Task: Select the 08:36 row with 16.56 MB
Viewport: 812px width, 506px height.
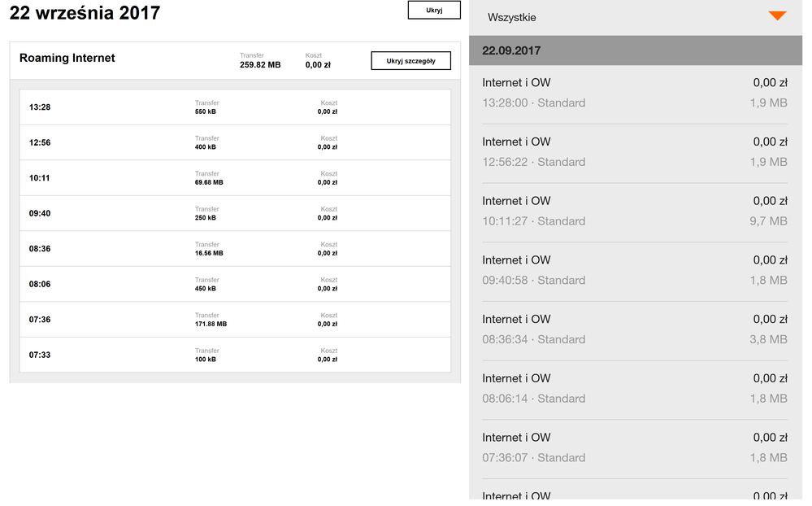Action: 235,249
